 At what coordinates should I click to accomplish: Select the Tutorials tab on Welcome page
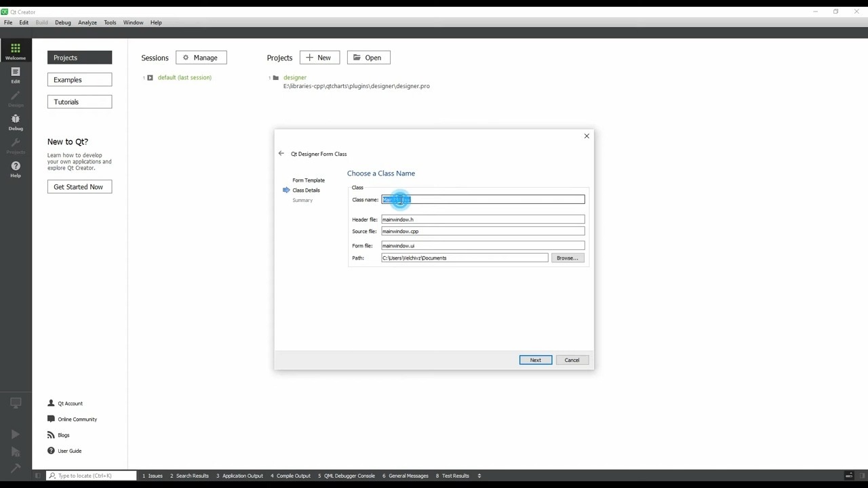pos(79,102)
